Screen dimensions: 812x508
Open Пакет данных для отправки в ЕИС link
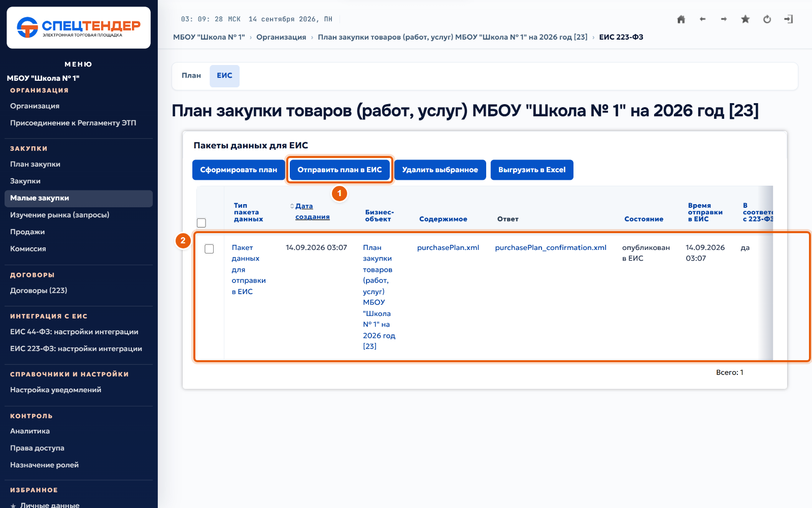click(249, 269)
